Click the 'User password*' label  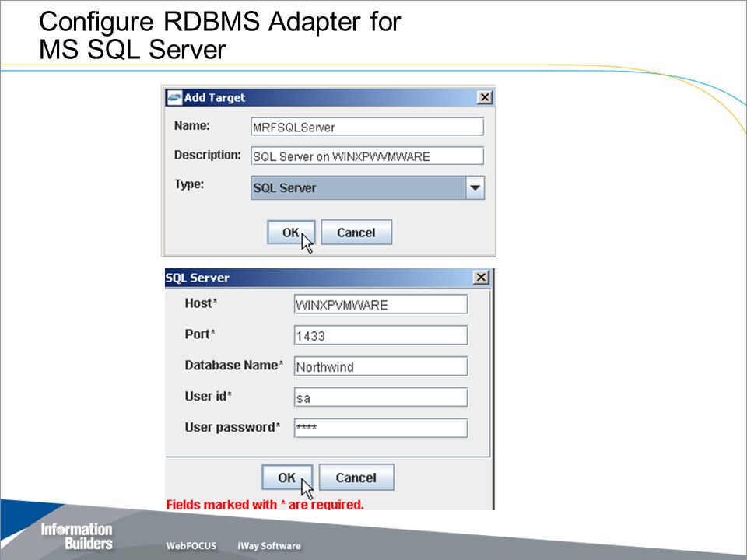tap(233, 427)
